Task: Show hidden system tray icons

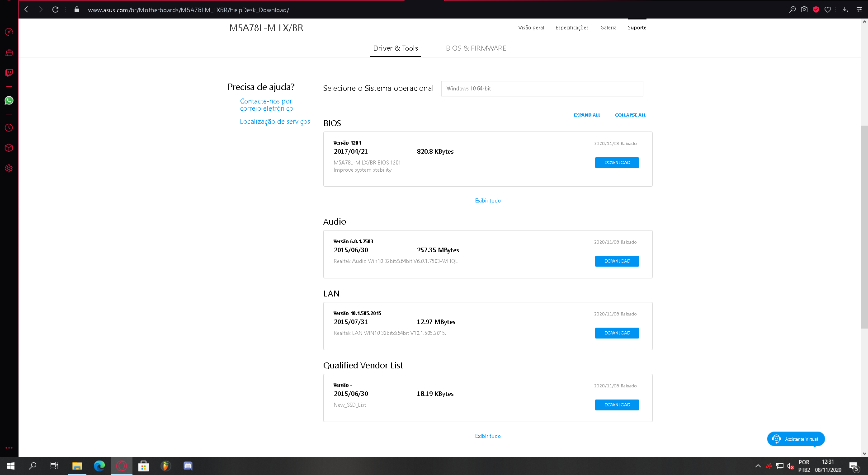Action: (758, 466)
